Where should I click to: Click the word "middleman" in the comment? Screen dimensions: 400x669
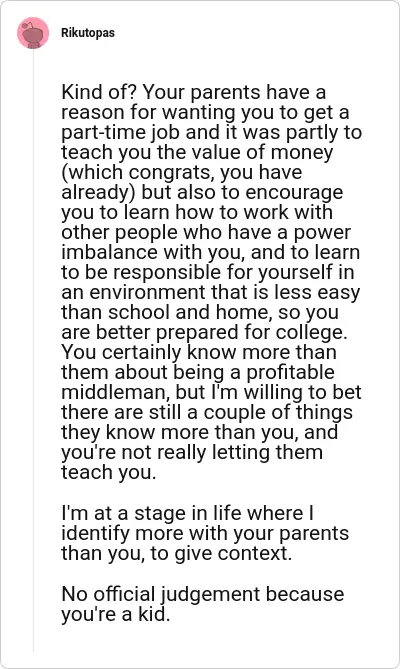(x=116, y=393)
